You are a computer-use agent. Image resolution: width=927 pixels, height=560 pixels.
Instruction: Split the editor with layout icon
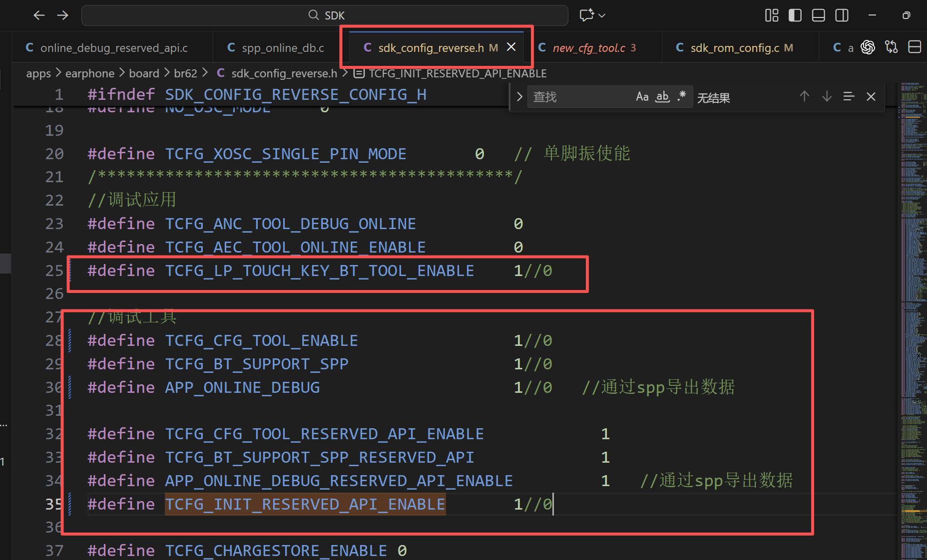[x=915, y=47]
